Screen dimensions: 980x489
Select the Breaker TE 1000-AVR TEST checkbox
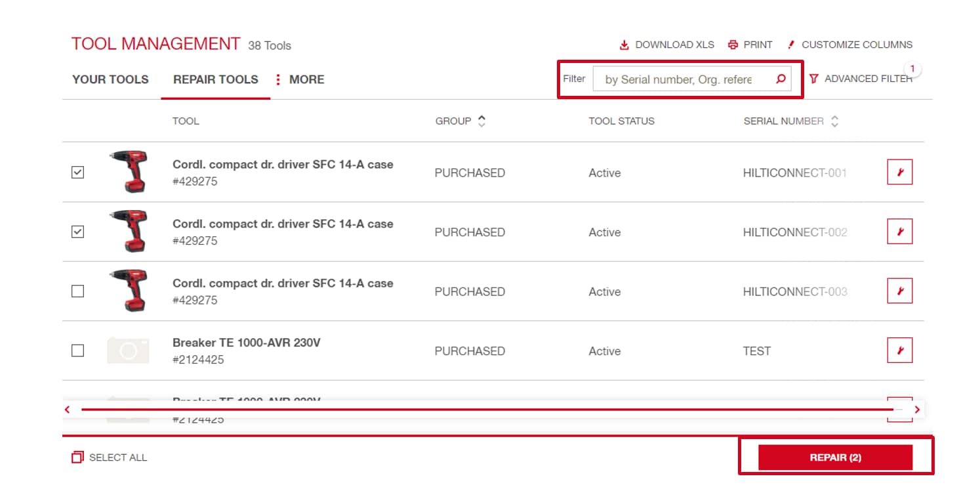(x=77, y=351)
